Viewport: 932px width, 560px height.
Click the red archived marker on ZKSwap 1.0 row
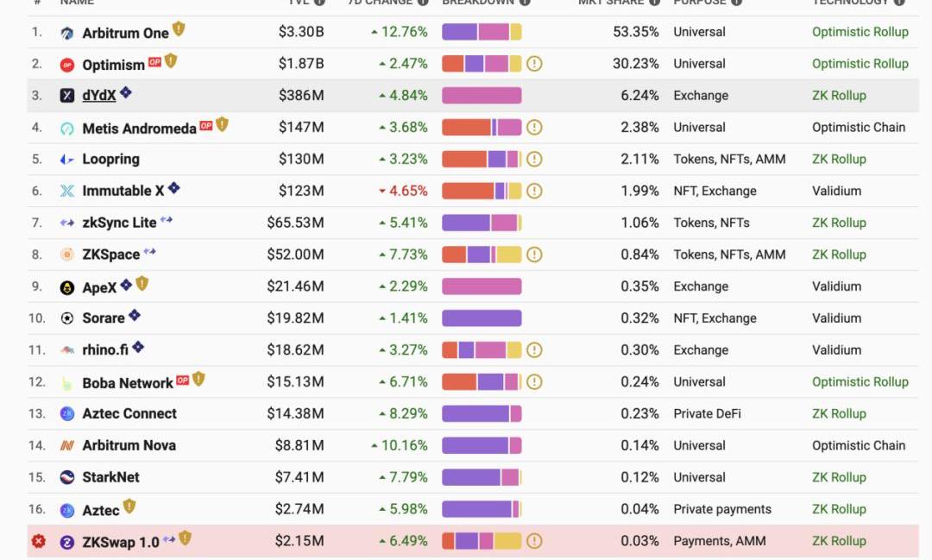tap(39, 542)
